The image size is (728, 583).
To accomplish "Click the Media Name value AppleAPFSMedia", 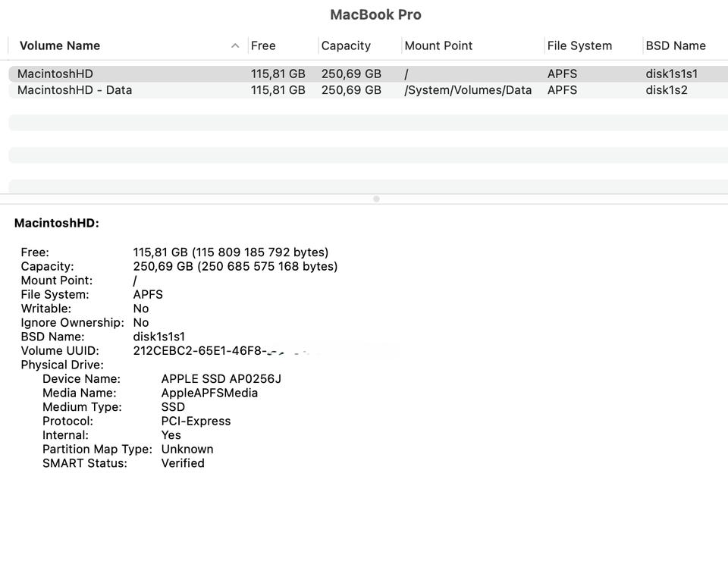I will point(209,393).
